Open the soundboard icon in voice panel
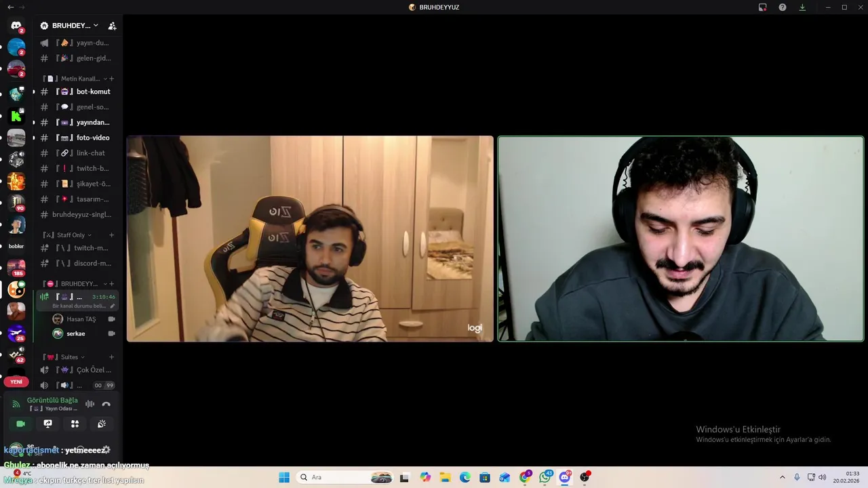 (102, 424)
